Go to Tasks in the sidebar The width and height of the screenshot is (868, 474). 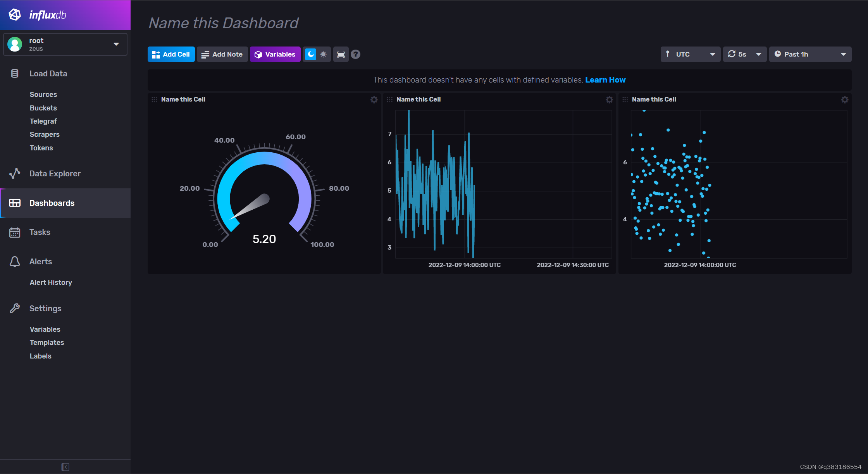click(40, 232)
